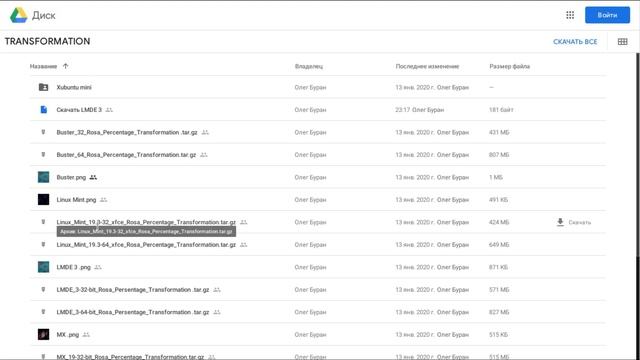Open Linux_Mint_19.3-32_xfce_Rosa_Percentage_Transformation.tar.gz

coord(146,222)
